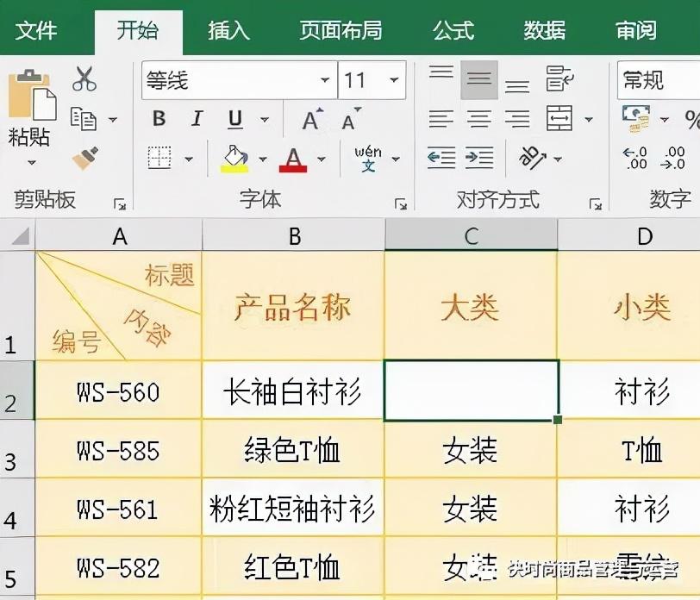
Task: Switch to the 审阅 tab
Action: pos(636,30)
